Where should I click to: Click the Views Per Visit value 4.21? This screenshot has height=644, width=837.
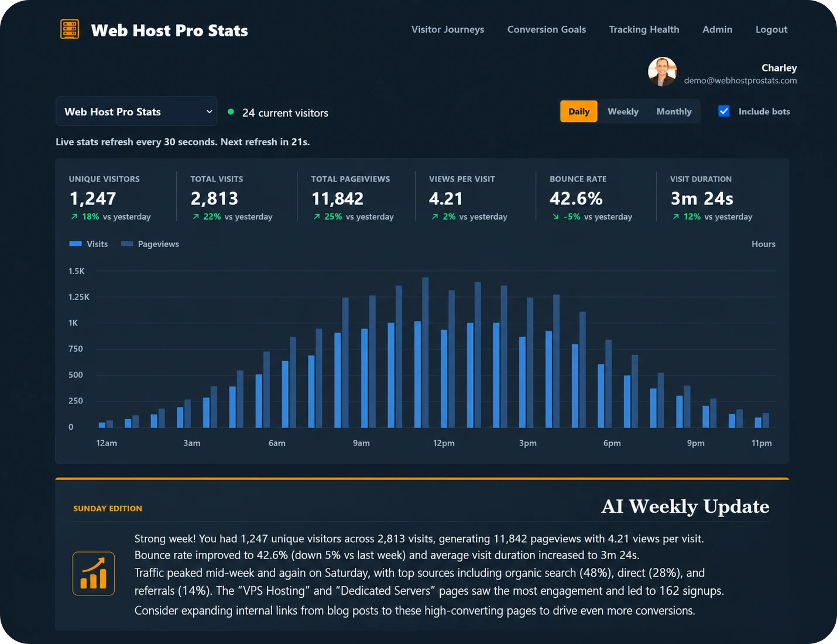[x=446, y=199]
